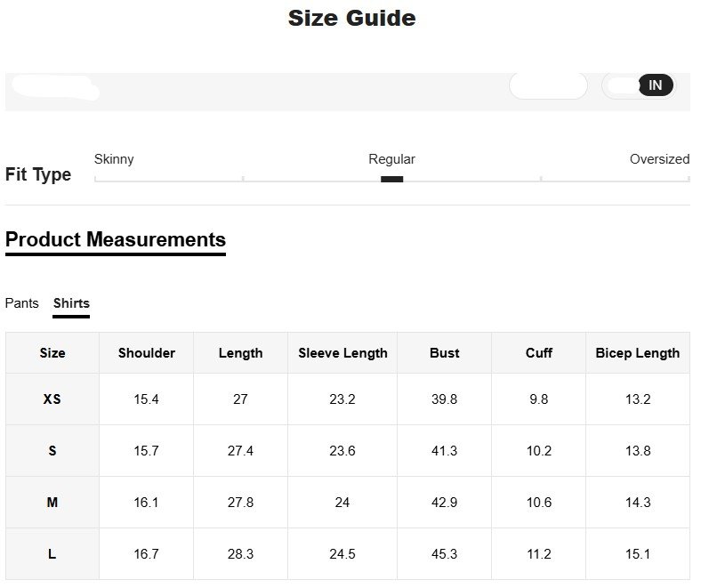Click the Product Measurements heading
Image resolution: width=709 pixels, height=588 pixels.
coord(116,239)
